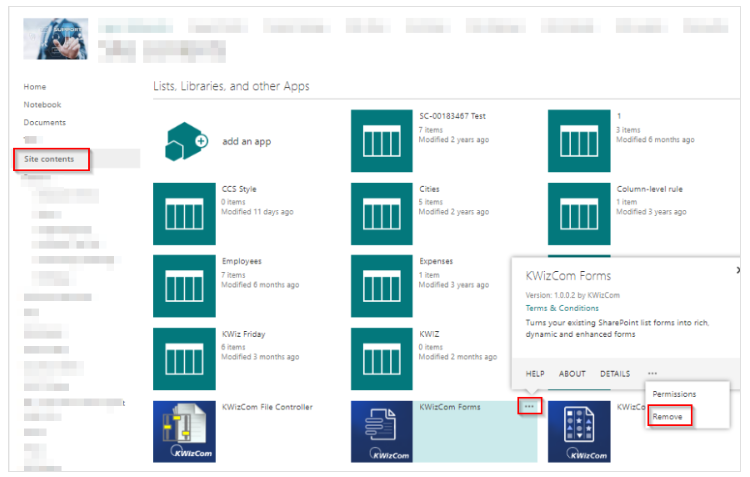This screenshot has width=750, height=477.
Task: Open the CCS Style list title
Action: point(239,189)
